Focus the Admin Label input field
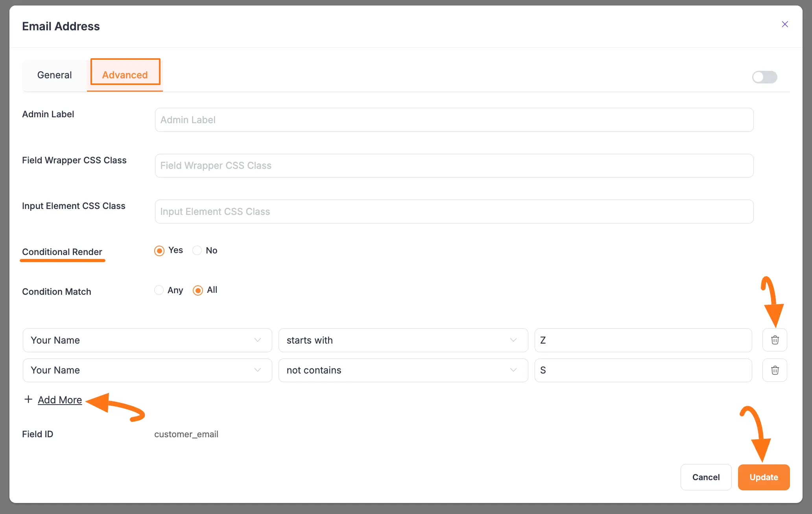 (x=454, y=120)
